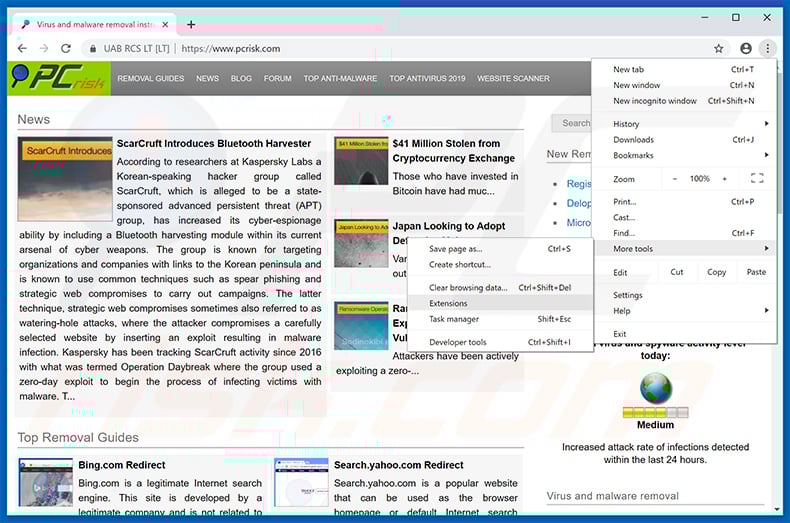Viewport: 790px width, 523px height.
Task: Select Create shortcut... in submenu
Action: pos(500,265)
